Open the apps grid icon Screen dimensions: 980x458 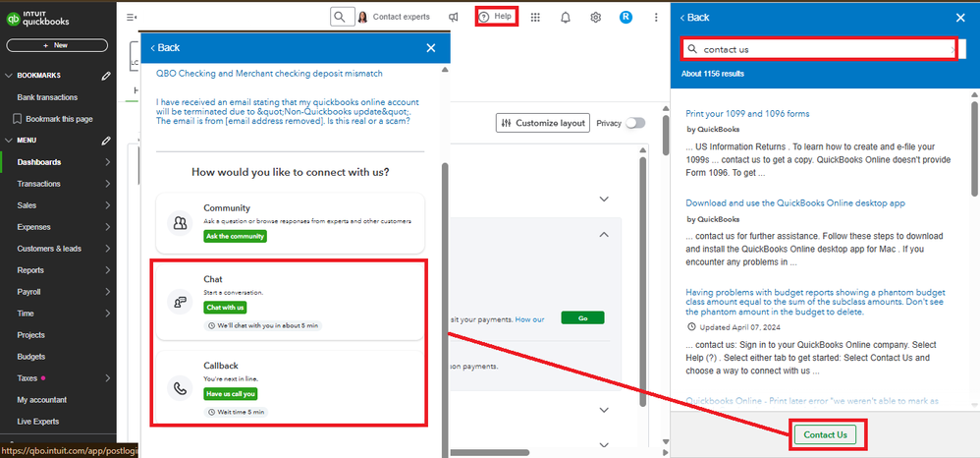tap(535, 18)
